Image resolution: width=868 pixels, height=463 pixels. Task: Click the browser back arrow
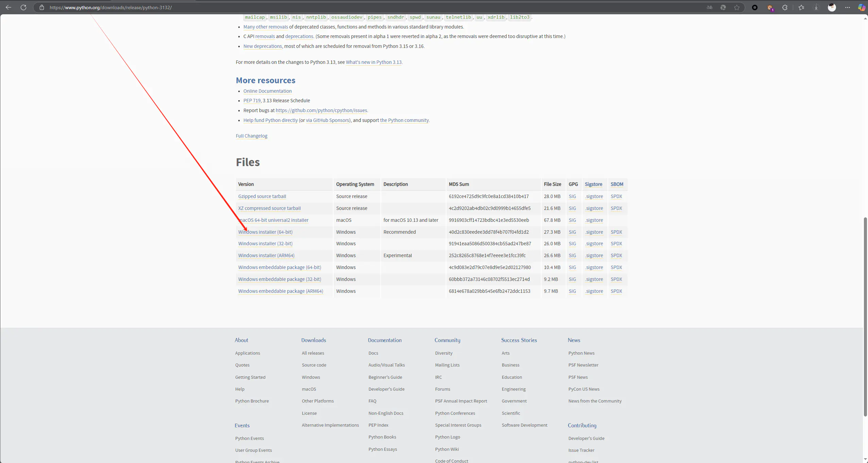click(8, 7)
